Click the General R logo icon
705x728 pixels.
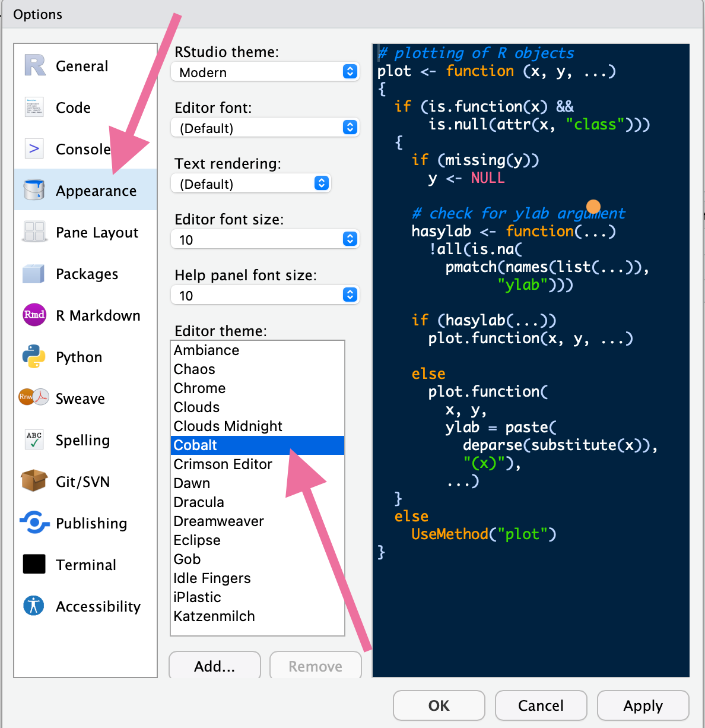(34, 65)
